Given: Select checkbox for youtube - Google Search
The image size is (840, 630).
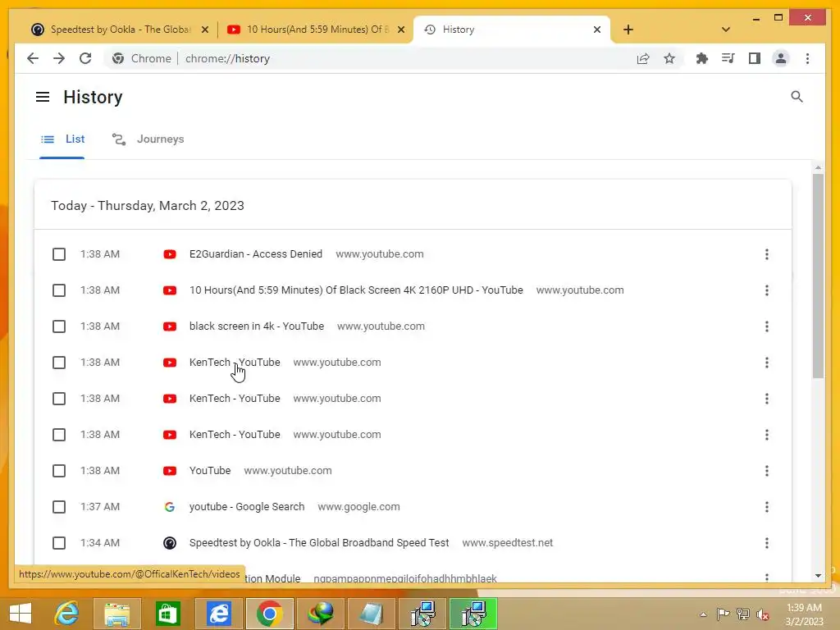Looking at the screenshot, I should (59, 507).
